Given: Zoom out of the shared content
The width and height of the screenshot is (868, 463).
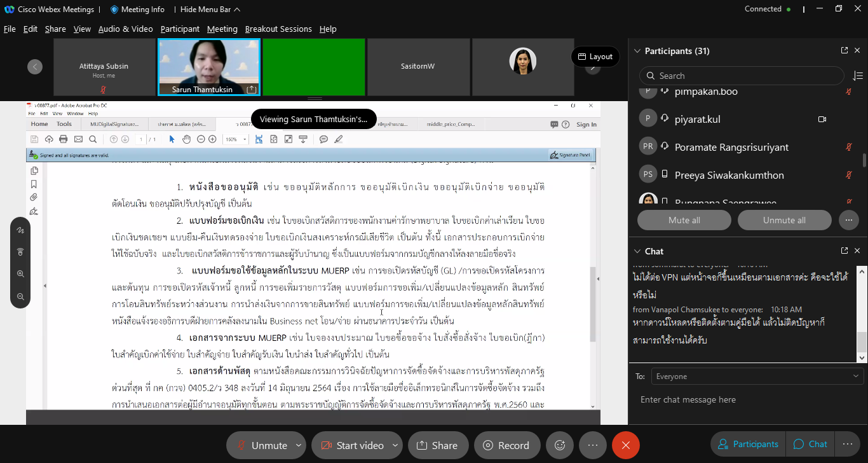Looking at the screenshot, I should click(20, 296).
